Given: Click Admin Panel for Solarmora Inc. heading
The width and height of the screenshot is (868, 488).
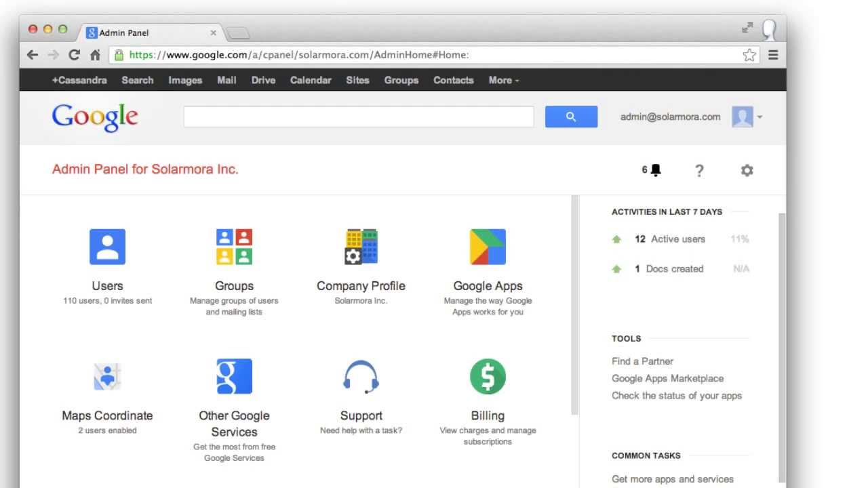Looking at the screenshot, I should (x=145, y=169).
